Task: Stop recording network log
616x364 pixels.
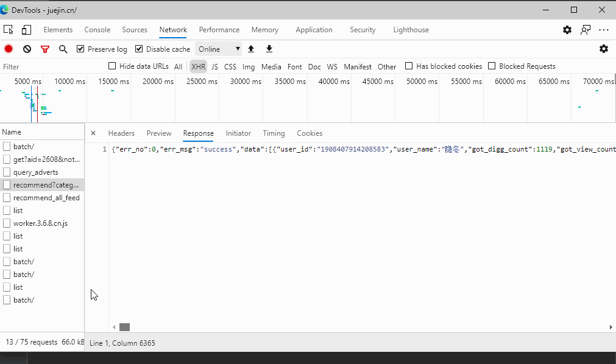Action: [x=8, y=49]
